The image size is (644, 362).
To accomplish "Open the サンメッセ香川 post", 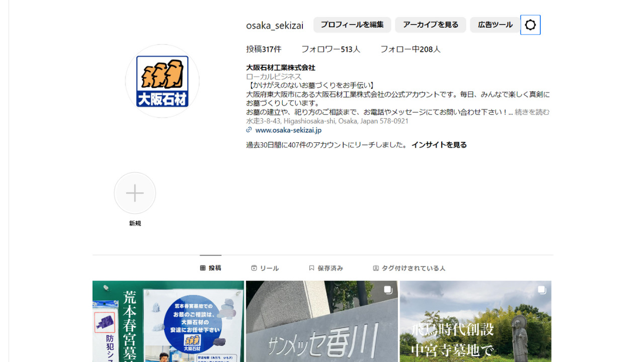I will pos(322,321).
